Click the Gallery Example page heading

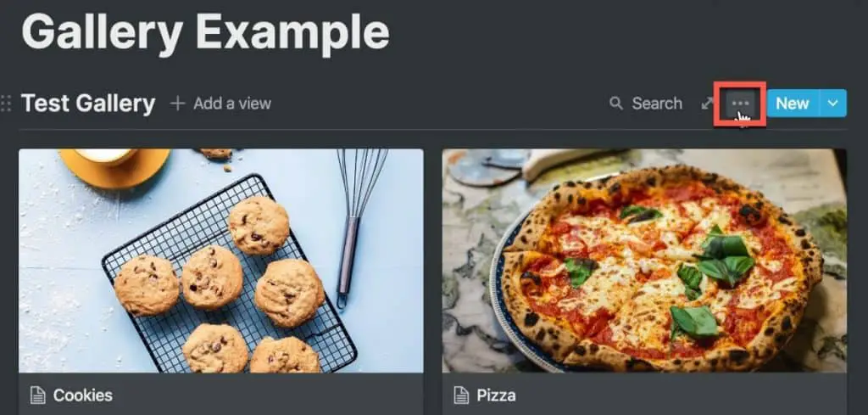click(x=205, y=31)
